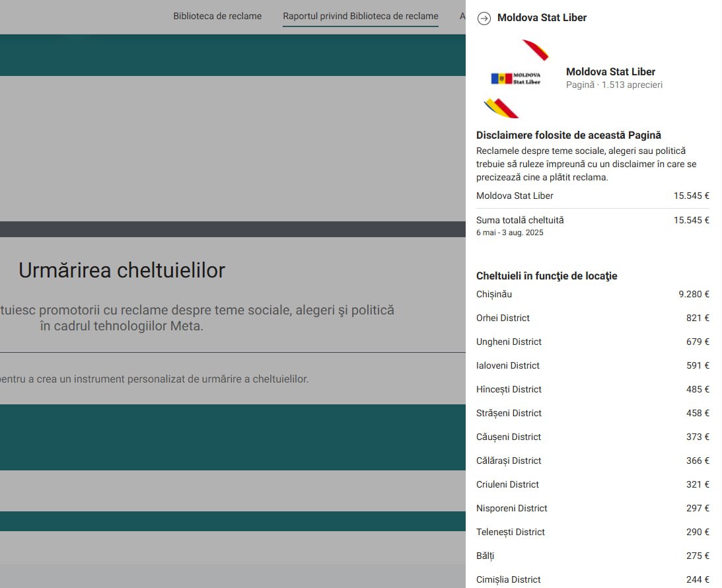Select the Chișinău location row
This screenshot has width=722, height=588.
pos(593,294)
